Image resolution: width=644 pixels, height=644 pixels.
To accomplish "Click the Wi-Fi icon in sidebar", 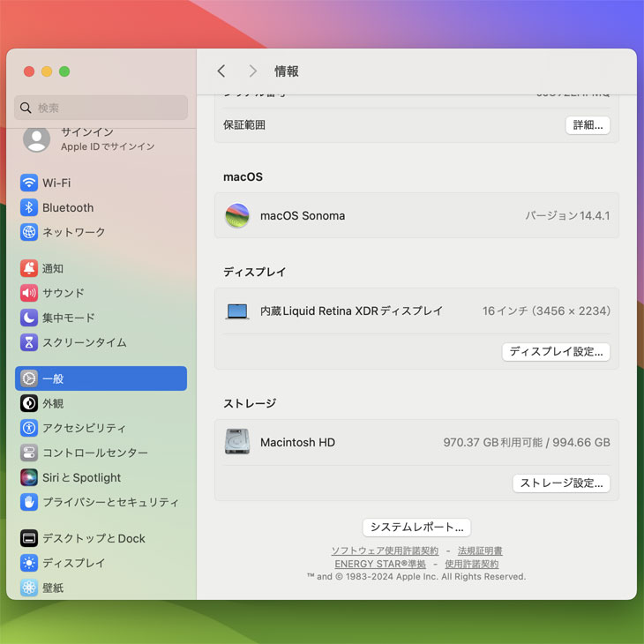I will tap(29, 183).
